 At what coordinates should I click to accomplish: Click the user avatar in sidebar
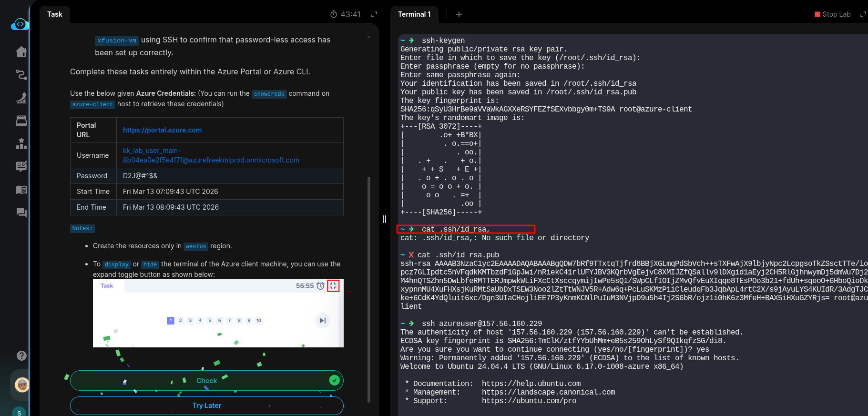pyautogui.click(x=21, y=385)
